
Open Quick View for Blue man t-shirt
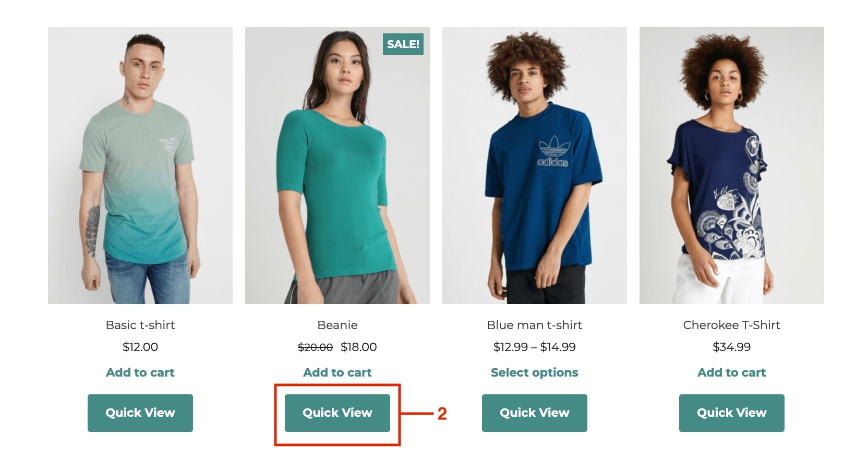click(535, 413)
